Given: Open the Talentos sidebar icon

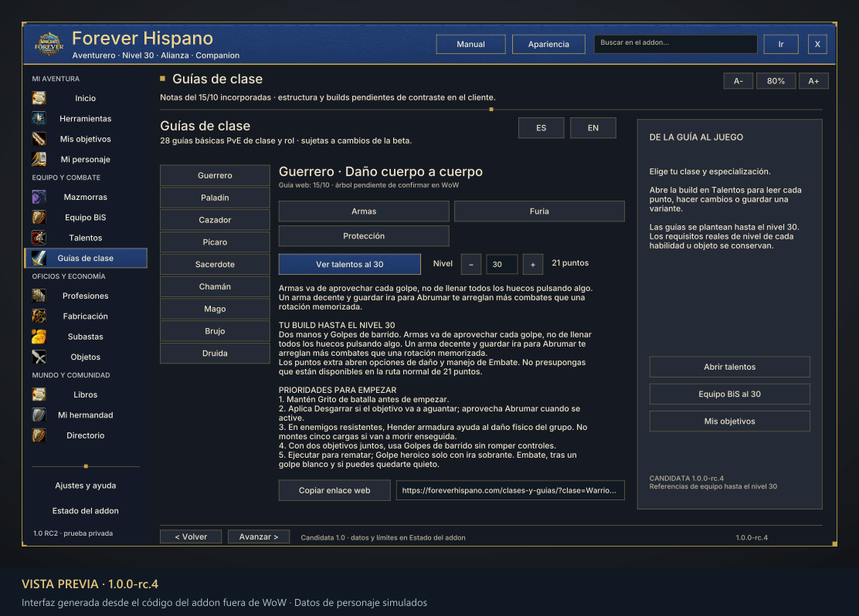Looking at the screenshot, I should (39, 238).
